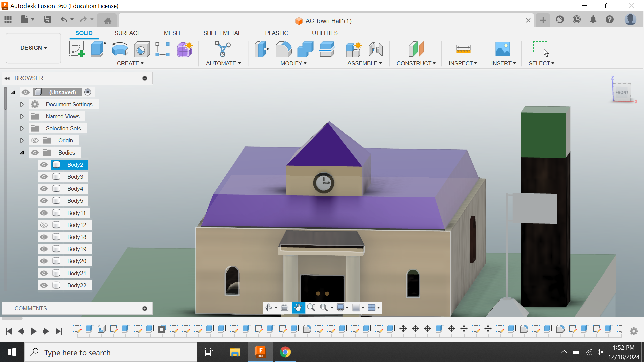Image resolution: width=644 pixels, height=362 pixels.
Task: Click the Windows search box
Action: 111,352
